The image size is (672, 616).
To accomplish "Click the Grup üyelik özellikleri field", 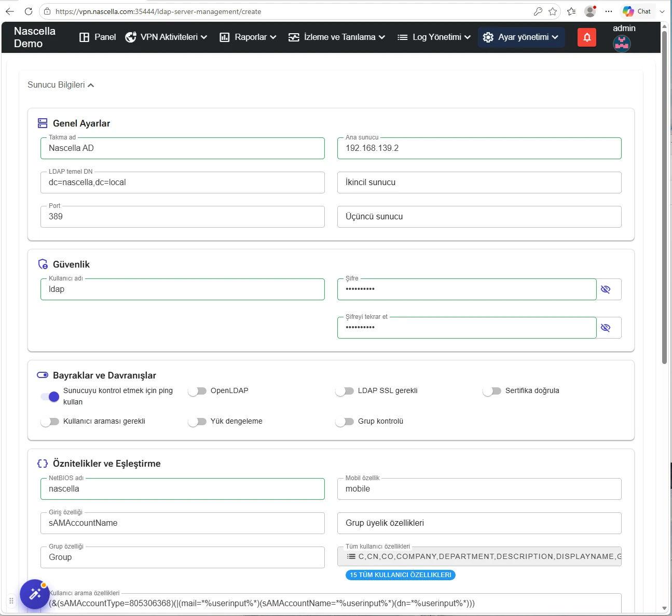I will point(479,523).
